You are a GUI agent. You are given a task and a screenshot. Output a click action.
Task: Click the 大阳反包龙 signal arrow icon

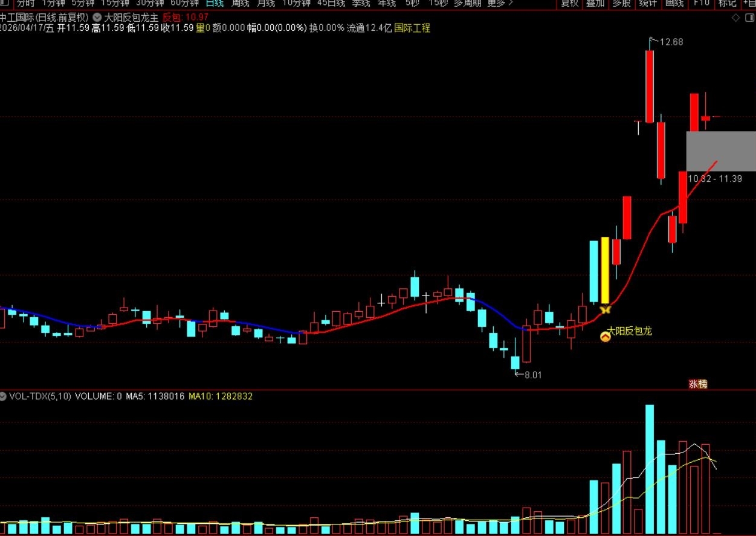point(605,336)
